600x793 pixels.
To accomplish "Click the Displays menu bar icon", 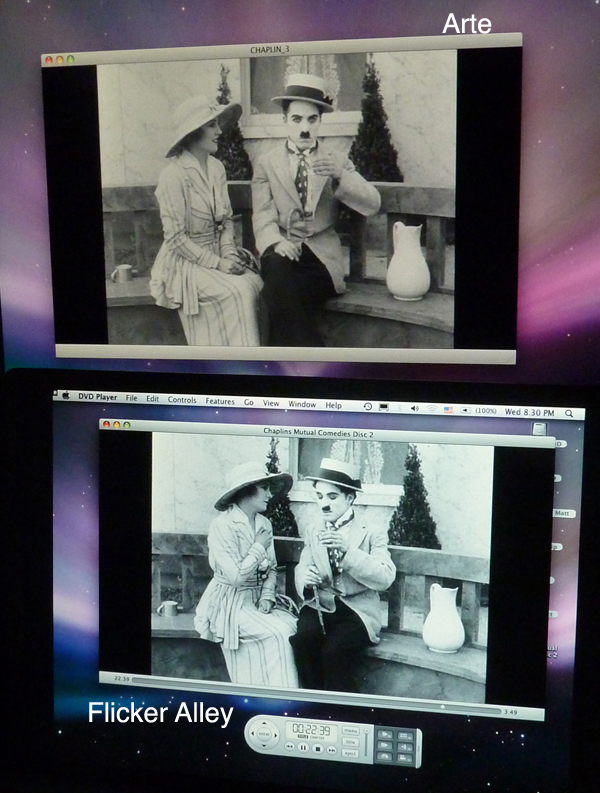I will point(384,407).
